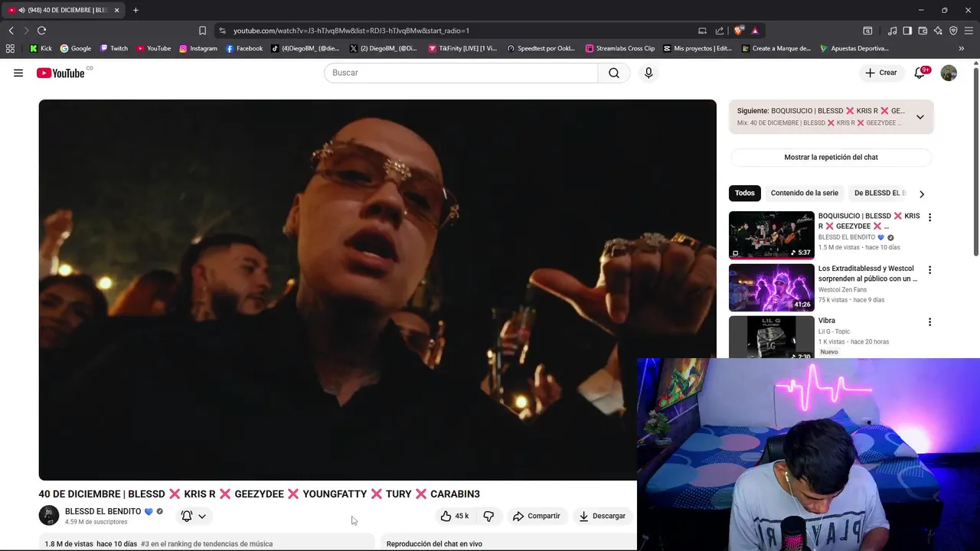Open options menu for Vibra video
Screen dimensions: 980x551
pyautogui.click(x=929, y=322)
